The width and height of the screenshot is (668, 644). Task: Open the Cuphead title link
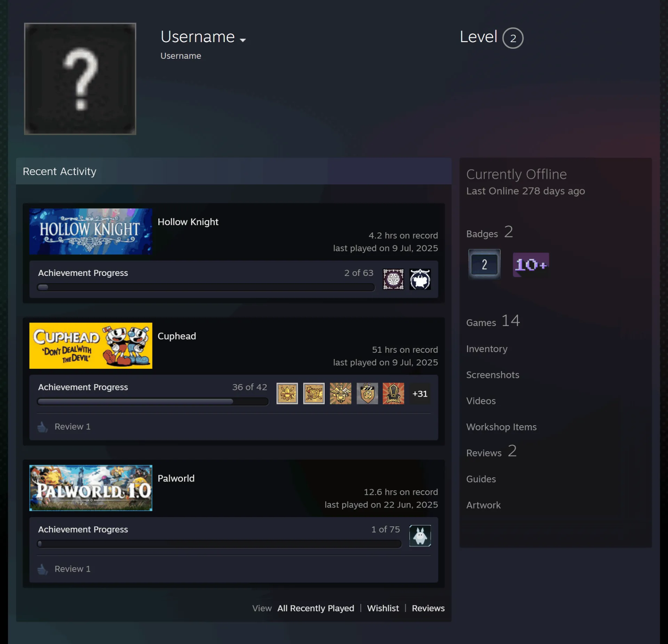[177, 336]
